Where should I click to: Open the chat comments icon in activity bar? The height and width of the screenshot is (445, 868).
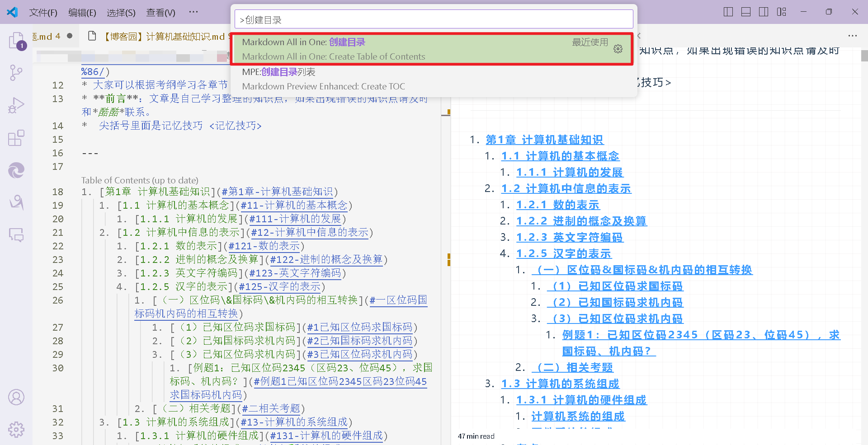16,235
